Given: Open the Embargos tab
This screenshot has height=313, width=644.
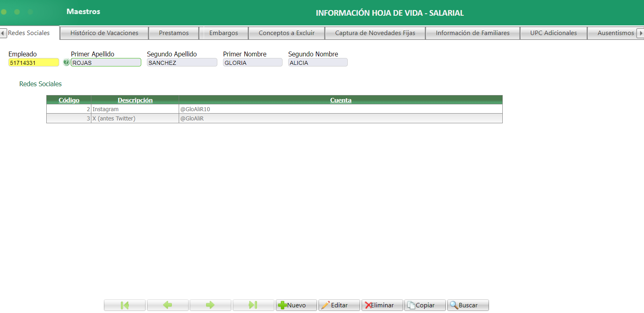Looking at the screenshot, I should (x=224, y=33).
